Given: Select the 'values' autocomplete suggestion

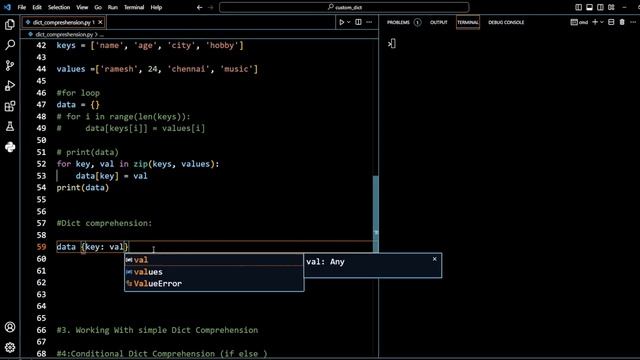Looking at the screenshot, I should [214, 272].
